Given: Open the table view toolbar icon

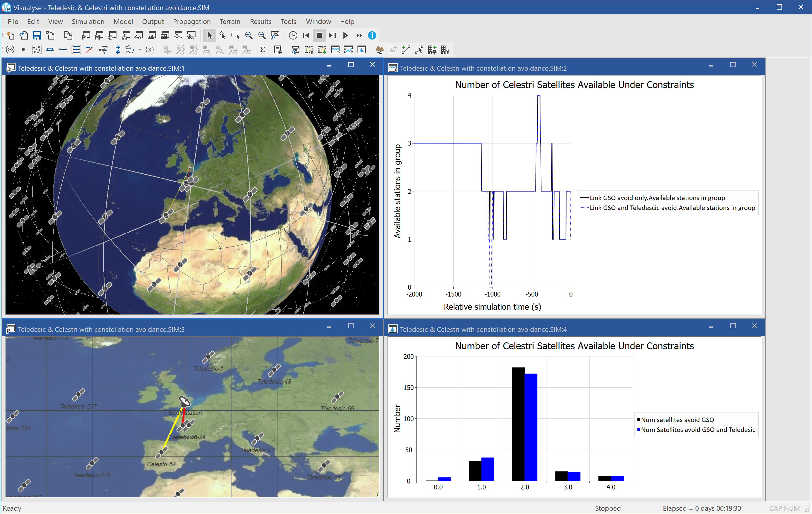Looking at the screenshot, I should point(165,35).
